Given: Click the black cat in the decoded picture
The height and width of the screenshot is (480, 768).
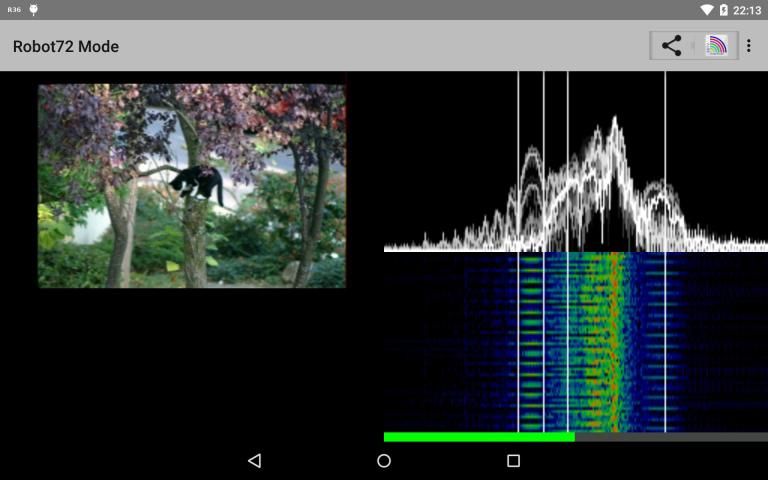Looking at the screenshot, I should 196,183.
